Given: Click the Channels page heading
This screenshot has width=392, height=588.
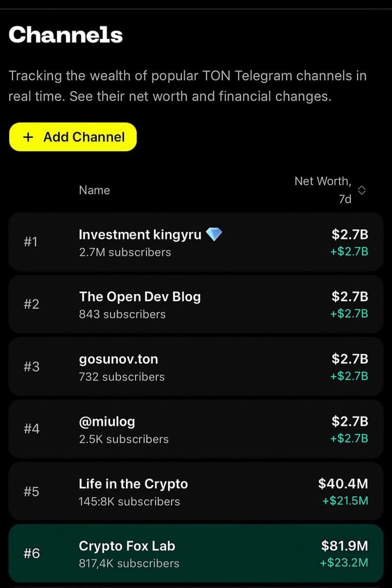Looking at the screenshot, I should click(66, 35).
